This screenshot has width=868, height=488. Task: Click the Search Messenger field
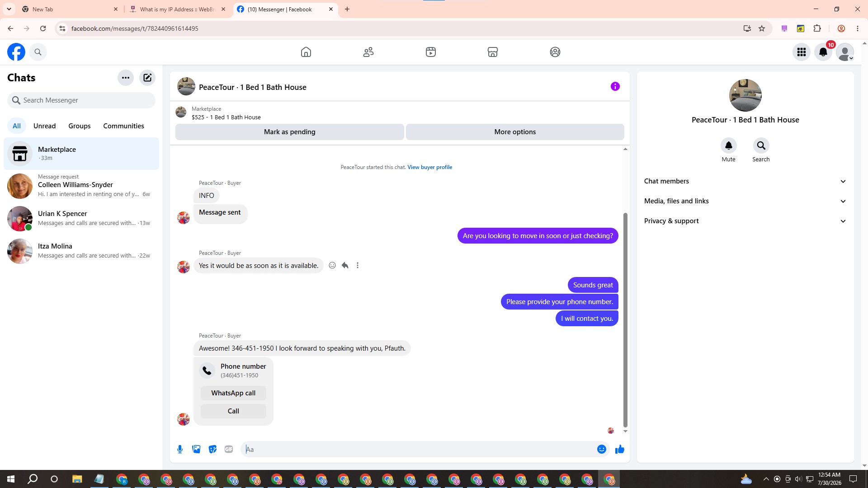81,100
